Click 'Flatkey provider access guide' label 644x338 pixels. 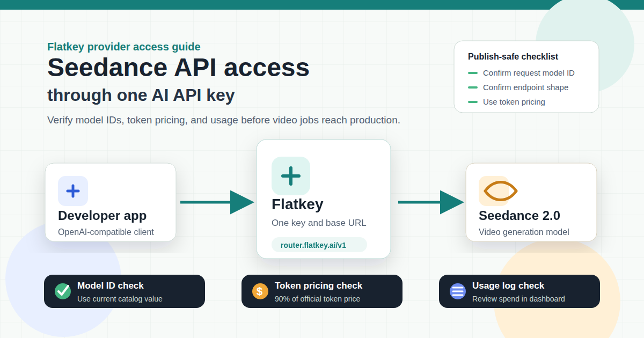(x=124, y=47)
